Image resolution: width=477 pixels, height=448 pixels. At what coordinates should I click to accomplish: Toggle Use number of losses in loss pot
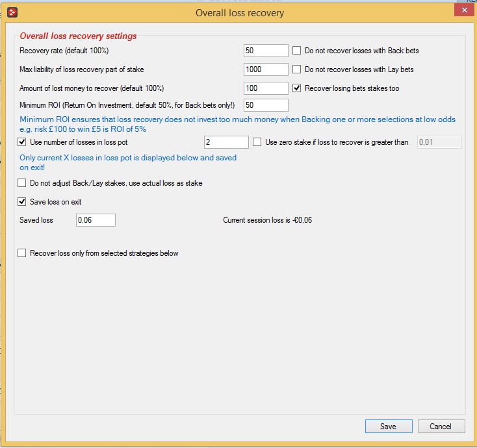pos(22,142)
